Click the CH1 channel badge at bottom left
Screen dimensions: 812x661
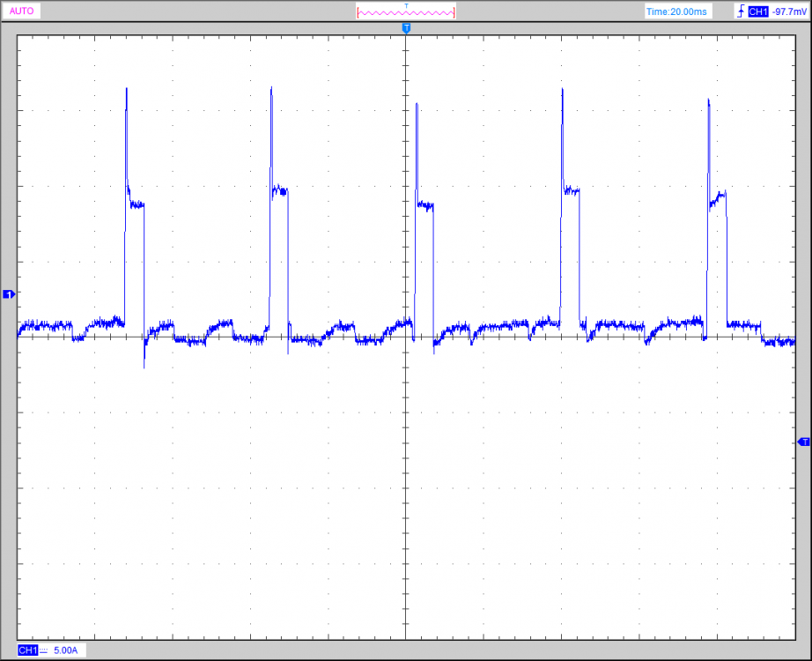(27, 650)
